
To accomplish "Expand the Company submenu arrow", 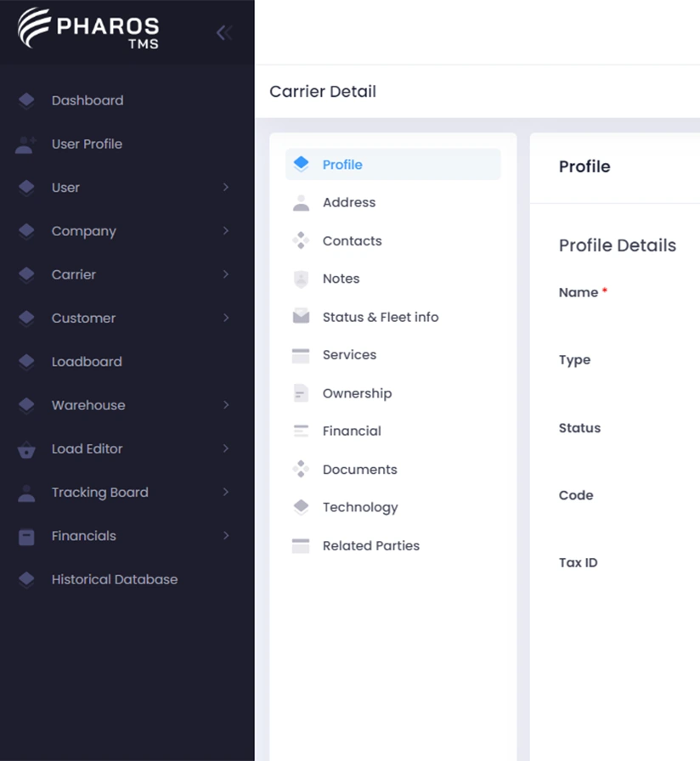I will point(226,231).
